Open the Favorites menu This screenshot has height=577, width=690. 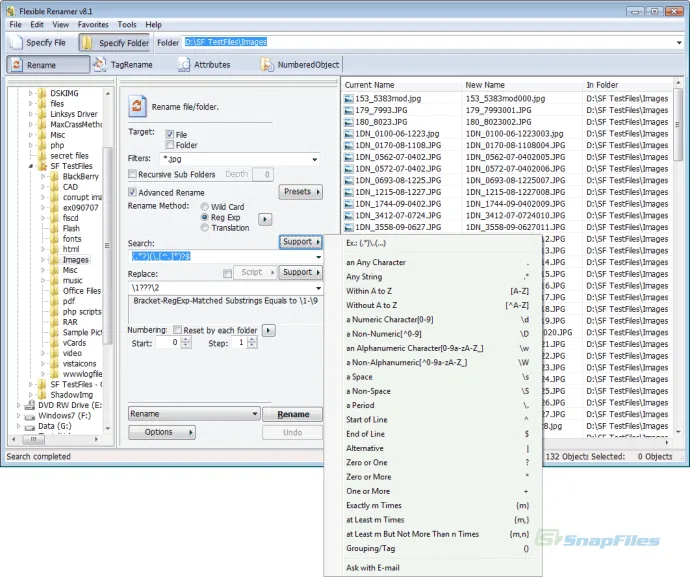93,25
